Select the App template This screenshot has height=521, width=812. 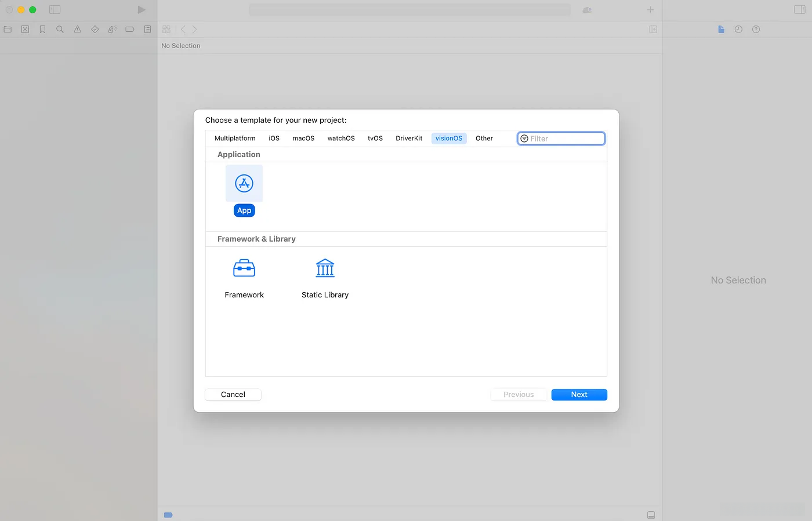click(x=244, y=191)
